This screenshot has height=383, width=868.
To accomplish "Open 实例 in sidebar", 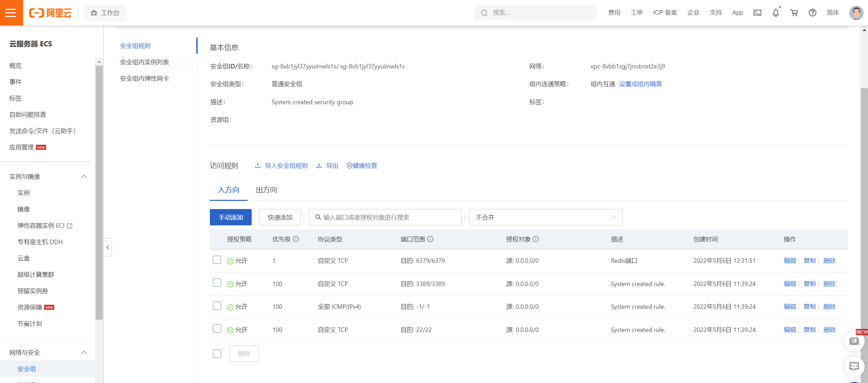I will pos(23,193).
